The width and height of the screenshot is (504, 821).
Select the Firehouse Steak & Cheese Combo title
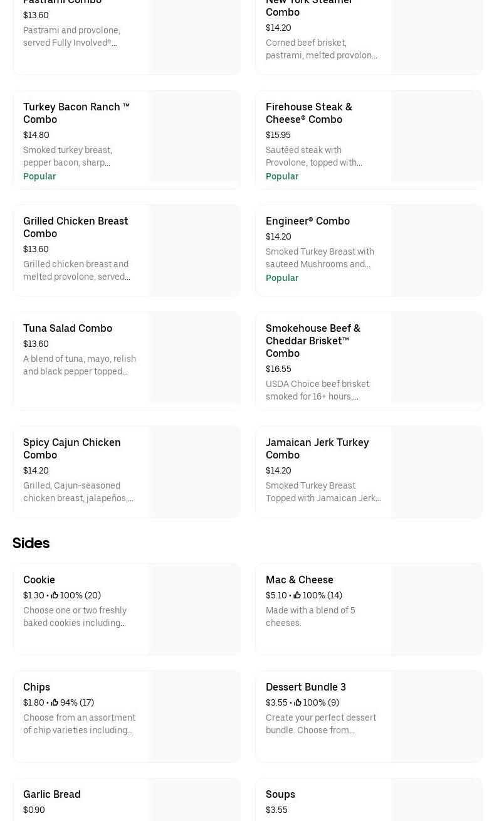click(308, 113)
